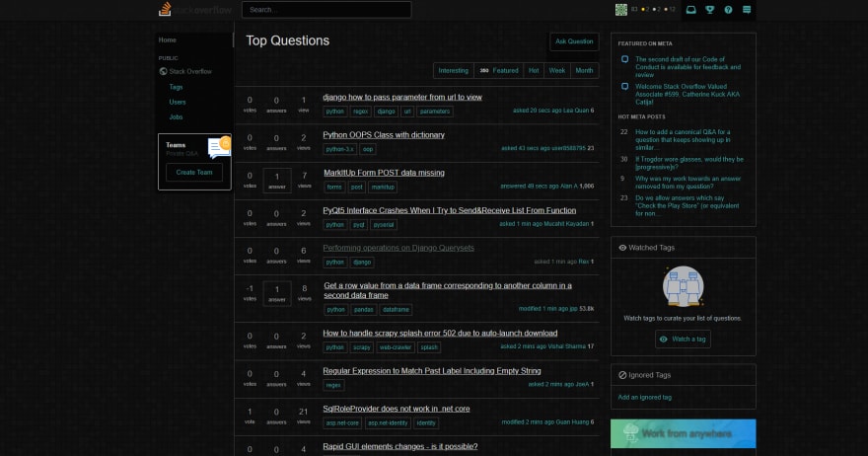Open scrapy splash error 502 question

(x=440, y=333)
